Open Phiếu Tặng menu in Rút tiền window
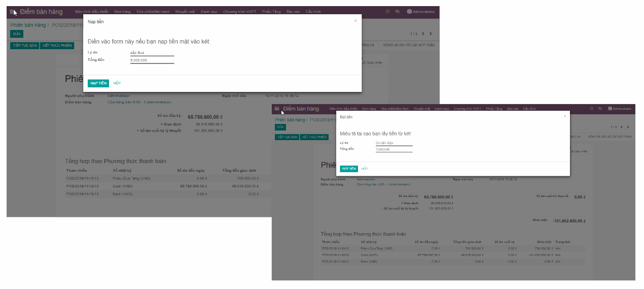Viewport: 644px width, 289px height. (x=494, y=109)
